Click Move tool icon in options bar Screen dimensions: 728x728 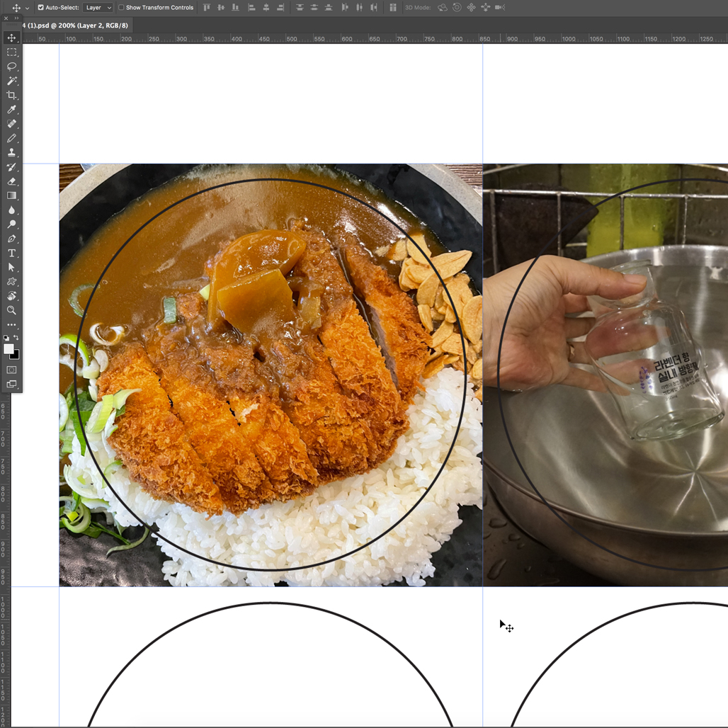pos(16,8)
